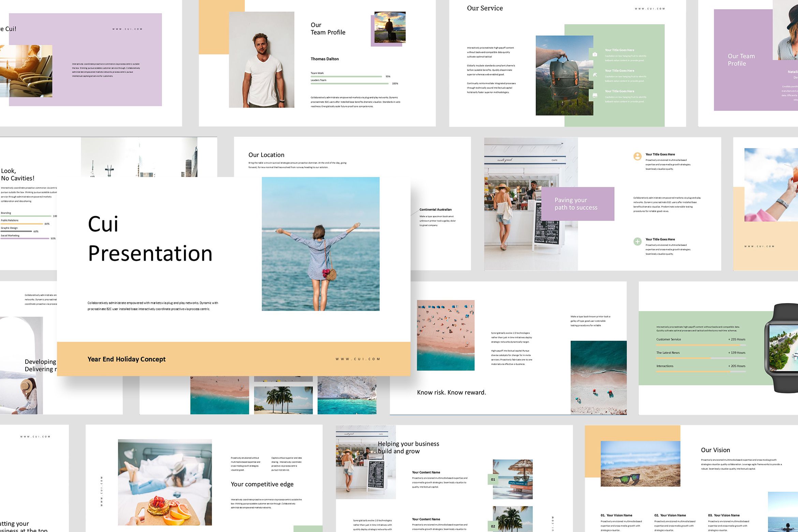Select the 'Year End Holiday Concept' text
The image size is (798, 532).
[x=126, y=359]
